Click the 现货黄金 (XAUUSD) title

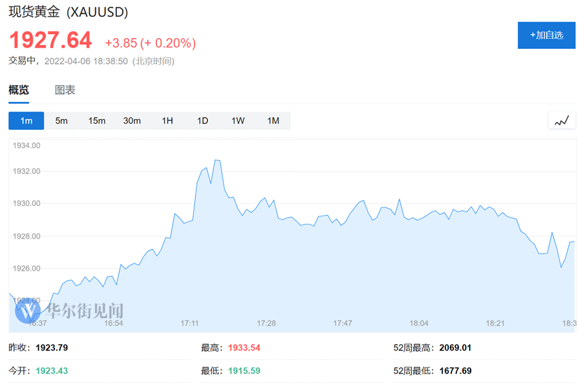[x=68, y=12]
